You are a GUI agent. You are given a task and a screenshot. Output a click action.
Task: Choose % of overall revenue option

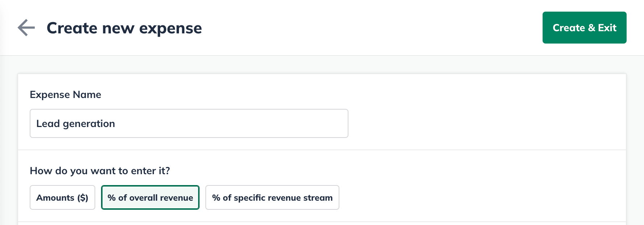pyautogui.click(x=150, y=197)
